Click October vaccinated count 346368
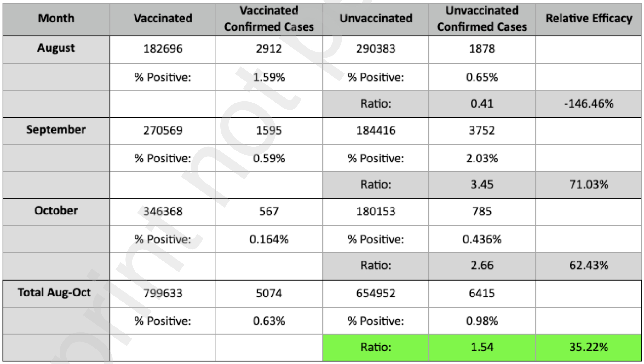The width and height of the screenshot is (644, 364). 163,212
